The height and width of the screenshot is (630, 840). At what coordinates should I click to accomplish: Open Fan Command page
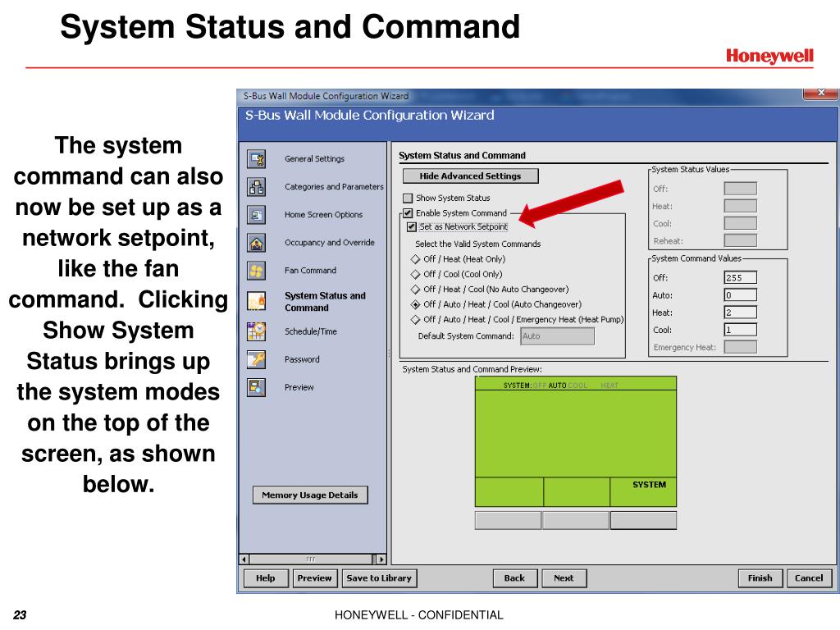[310, 271]
